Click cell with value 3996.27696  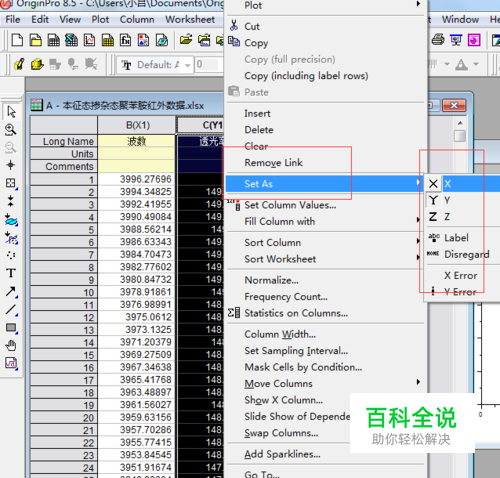pos(137,179)
